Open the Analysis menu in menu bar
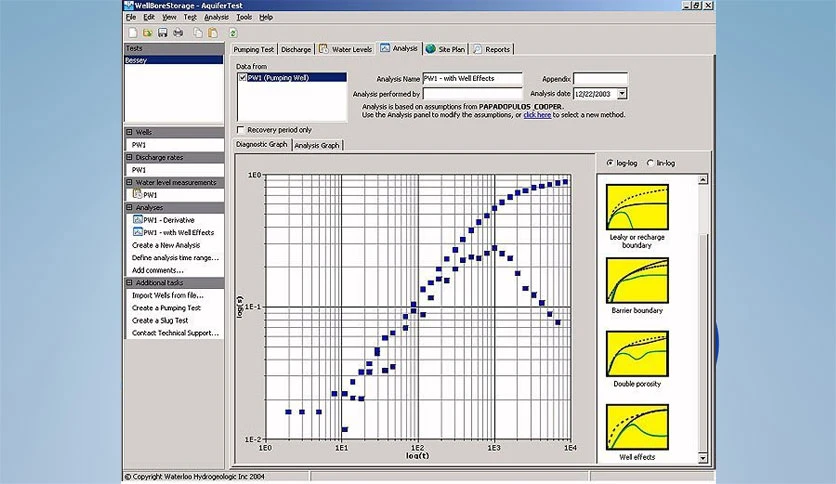This screenshot has height=484, width=836. click(216, 17)
